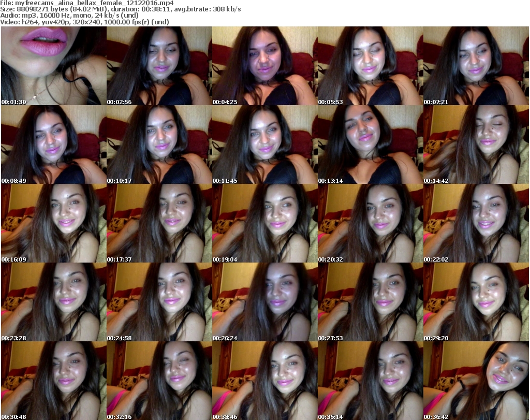Image resolution: width=530 pixels, height=420 pixels.
Task: Select the thumbnail stamped 00:05:53
Action: pos(370,66)
